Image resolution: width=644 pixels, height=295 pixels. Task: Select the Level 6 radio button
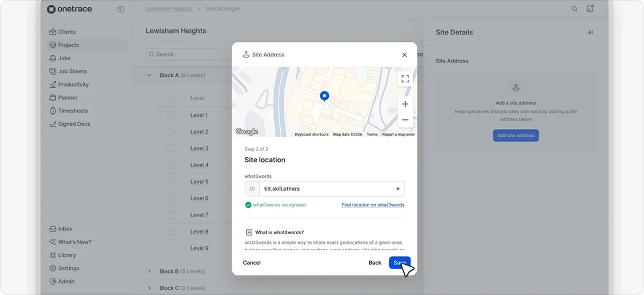pos(171,198)
